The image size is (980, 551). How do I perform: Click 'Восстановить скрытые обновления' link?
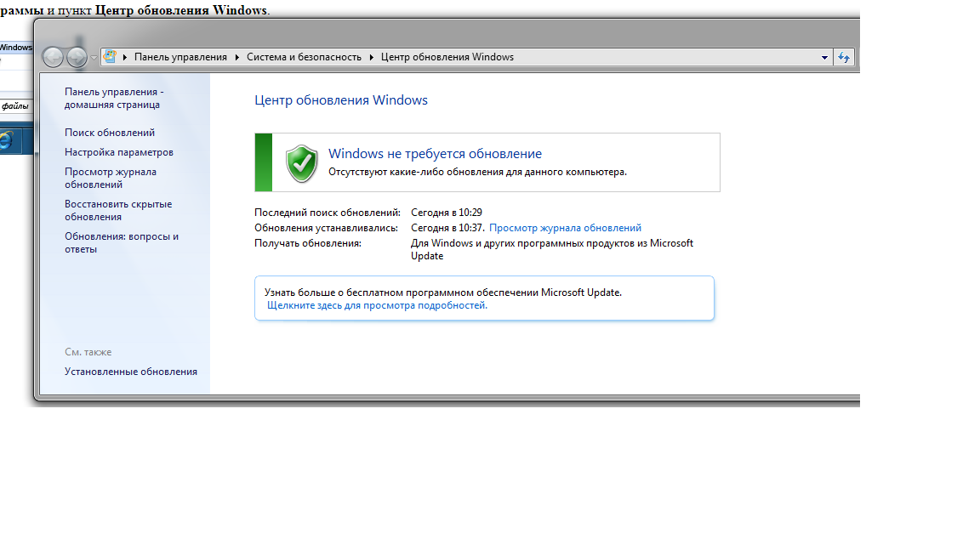click(x=118, y=210)
